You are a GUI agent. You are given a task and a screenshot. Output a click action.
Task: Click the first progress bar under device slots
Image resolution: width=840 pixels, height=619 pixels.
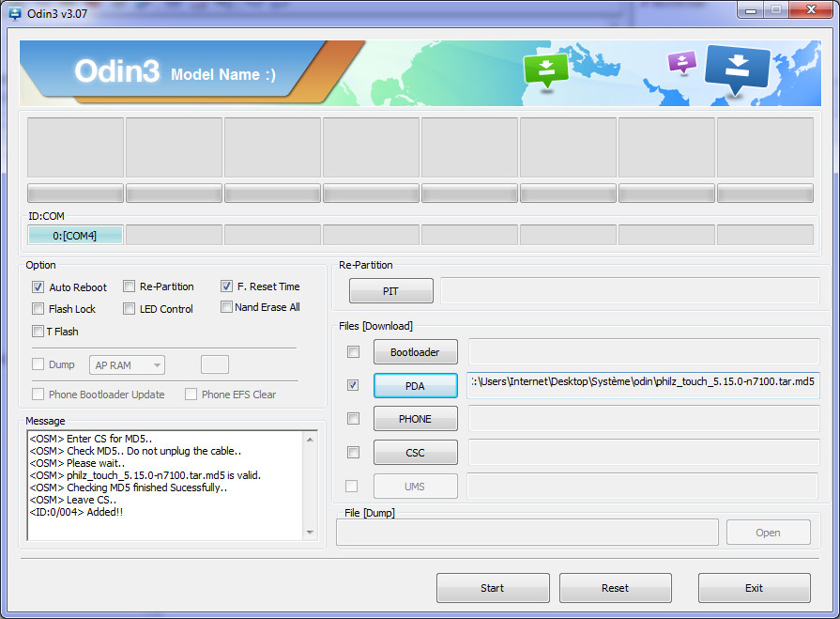(75, 193)
